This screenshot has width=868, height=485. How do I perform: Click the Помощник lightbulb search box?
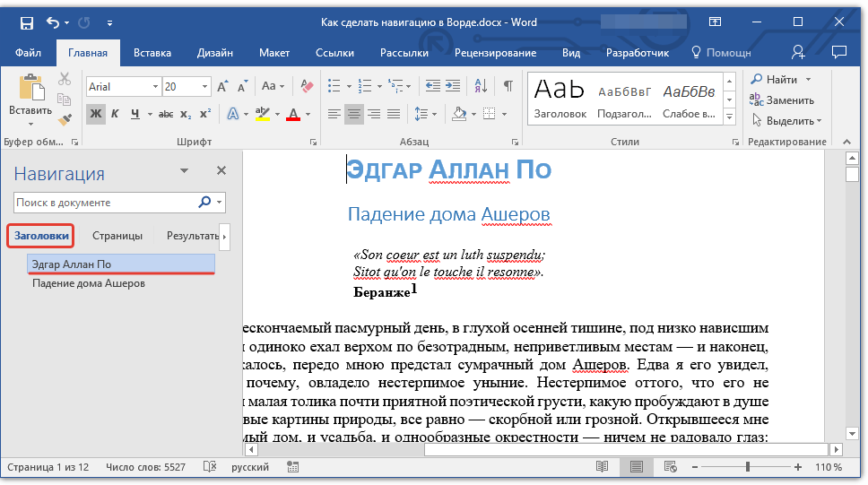tap(721, 53)
